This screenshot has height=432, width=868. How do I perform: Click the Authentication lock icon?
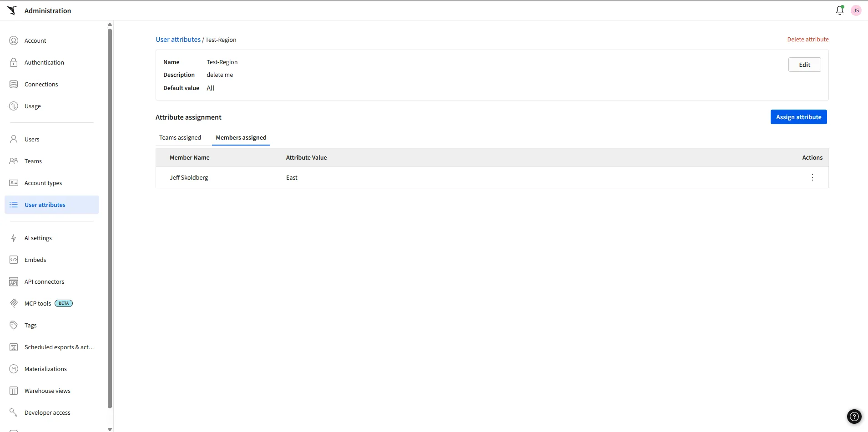coord(14,62)
